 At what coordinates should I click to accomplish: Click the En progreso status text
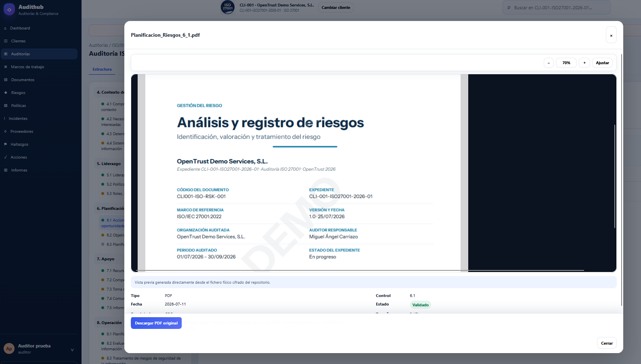(x=323, y=257)
